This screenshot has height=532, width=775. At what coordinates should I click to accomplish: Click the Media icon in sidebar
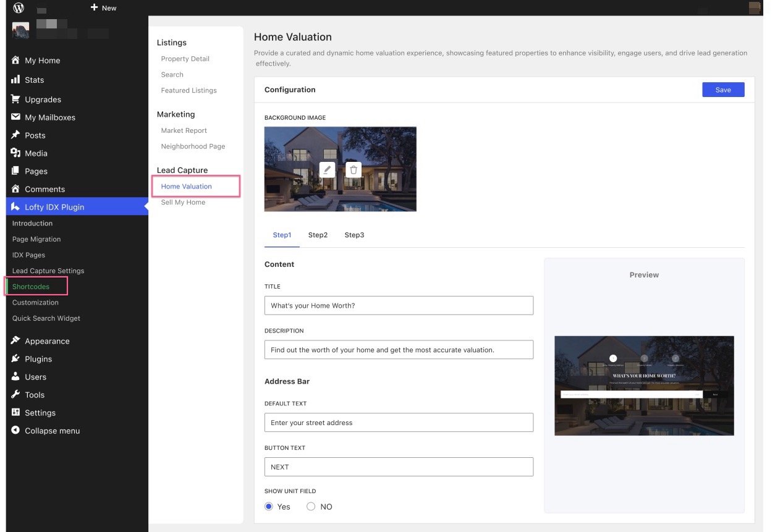pyautogui.click(x=16, y=153)
